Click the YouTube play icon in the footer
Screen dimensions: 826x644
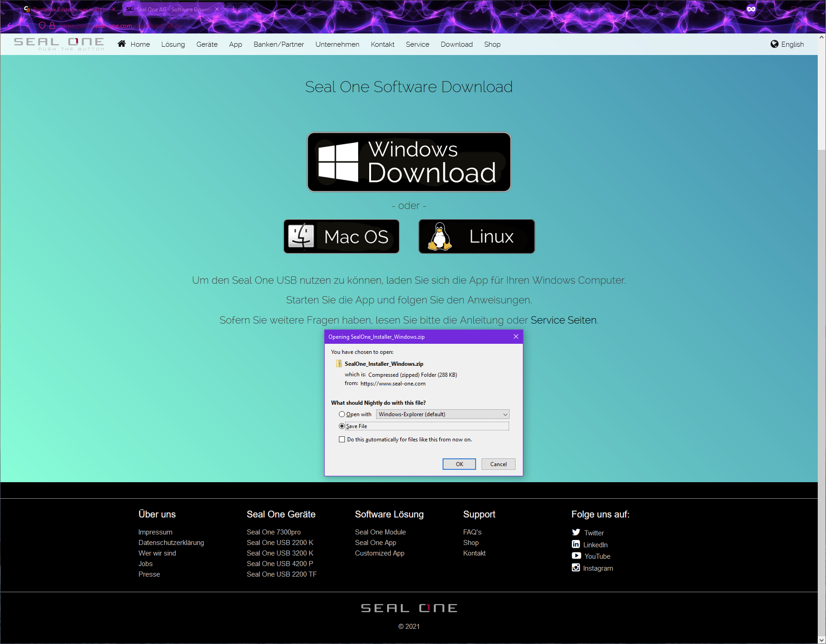point(576,556)
